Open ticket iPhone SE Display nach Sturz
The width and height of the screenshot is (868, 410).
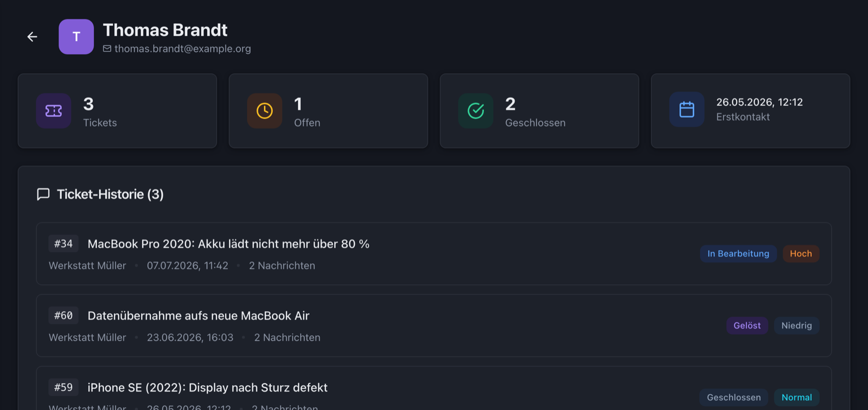pos(434,388)
